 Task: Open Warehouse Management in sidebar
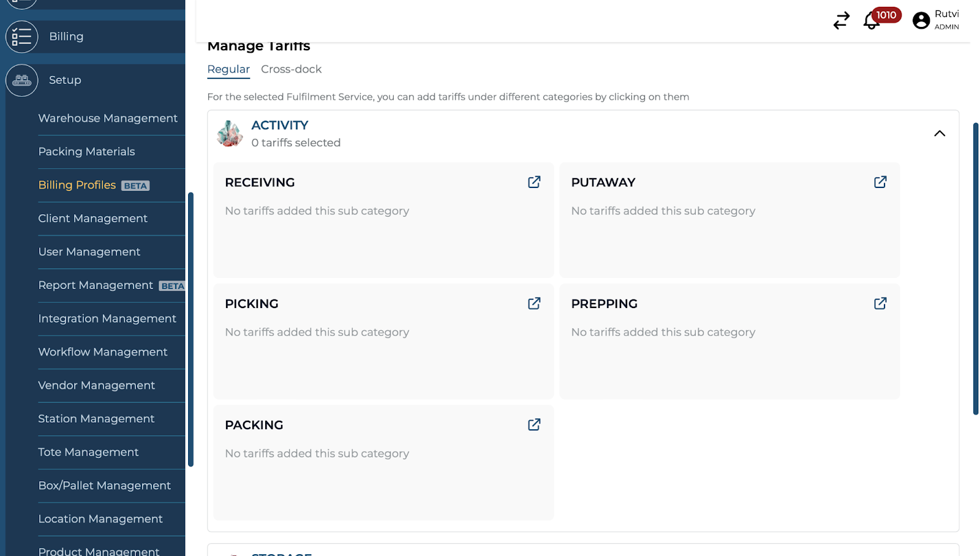108,118
